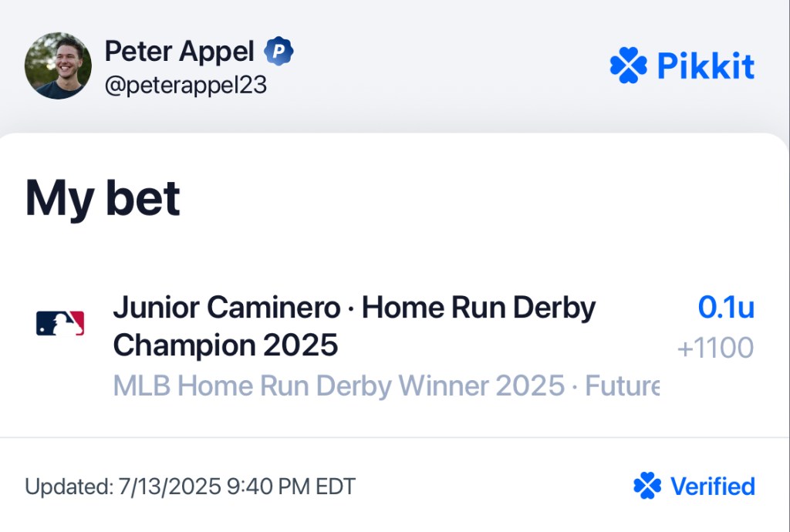Open Peter Appel's profile photo
The image size is (790, 532).
tap(58, 66)
